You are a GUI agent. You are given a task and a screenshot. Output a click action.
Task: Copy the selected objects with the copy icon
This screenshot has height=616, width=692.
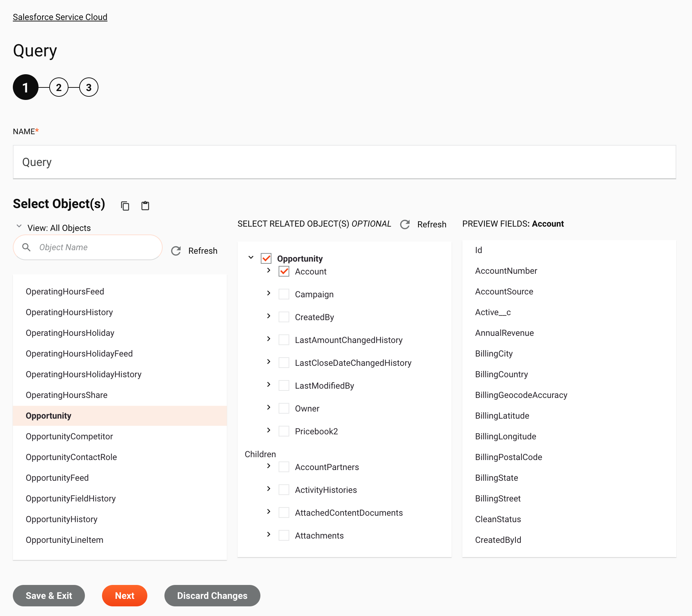click(x=125, y=206)
